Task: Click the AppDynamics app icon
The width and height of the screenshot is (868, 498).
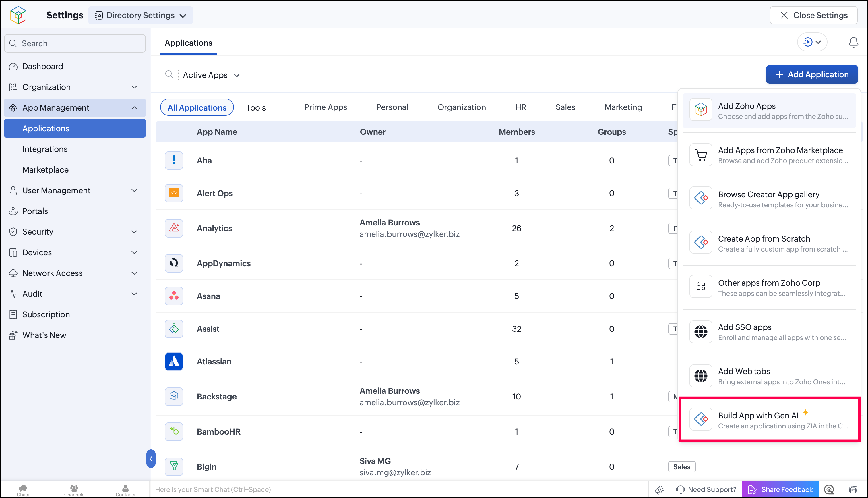Action: [174, 263]
